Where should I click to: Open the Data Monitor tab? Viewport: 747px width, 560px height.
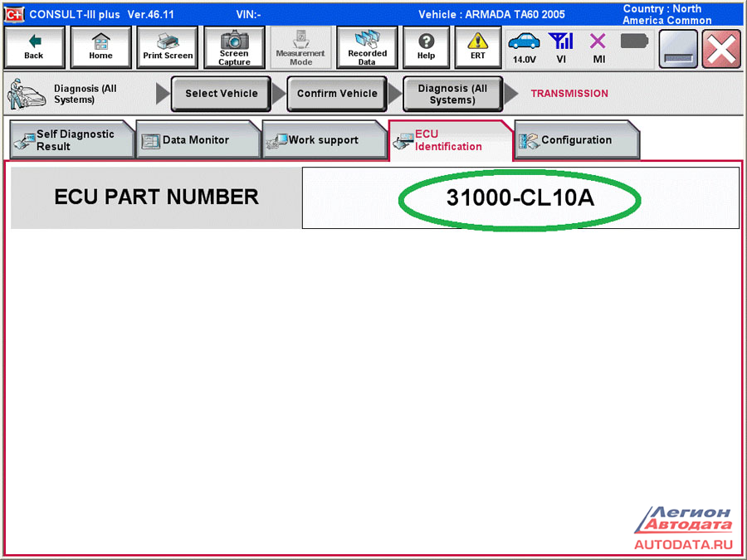198,140
